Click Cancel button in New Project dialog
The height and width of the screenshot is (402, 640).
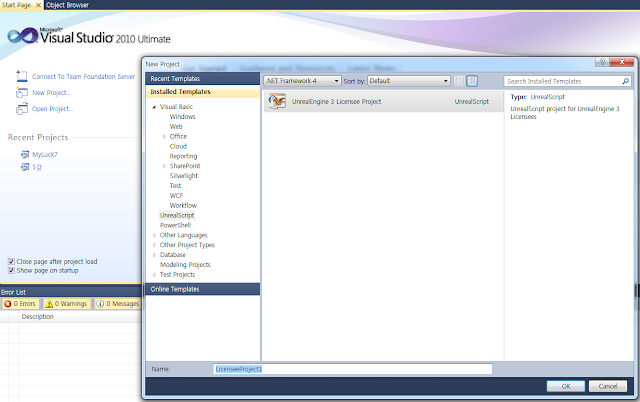tap(608, 386)
